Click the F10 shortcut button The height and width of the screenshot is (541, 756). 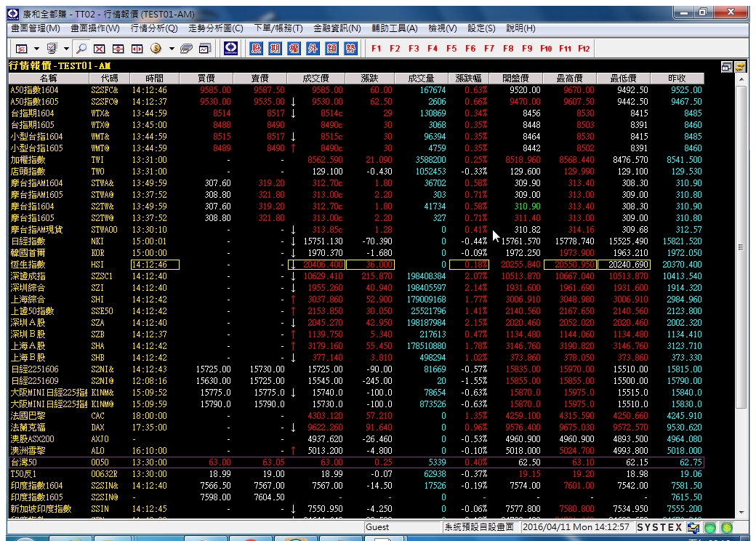pyautogui.click(x=546, y=49)
